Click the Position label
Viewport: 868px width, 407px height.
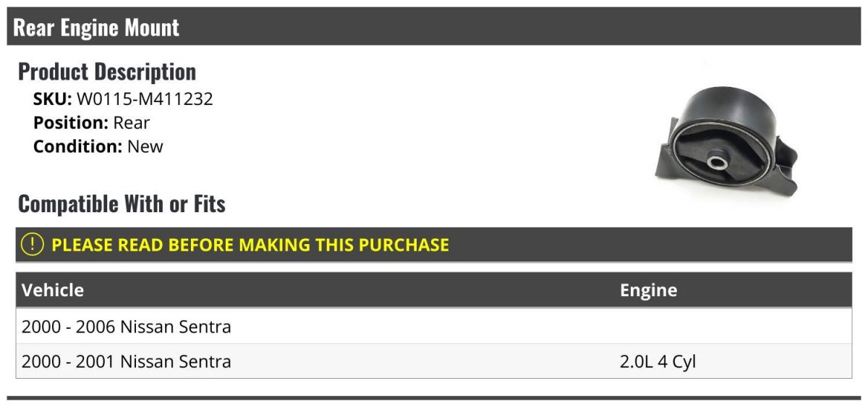click(71, 123)
